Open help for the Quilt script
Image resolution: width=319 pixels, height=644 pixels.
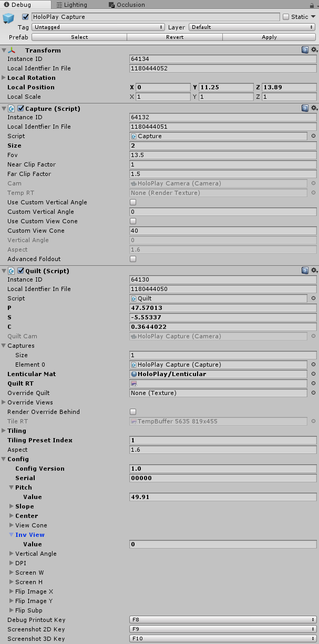coord(305,271)
